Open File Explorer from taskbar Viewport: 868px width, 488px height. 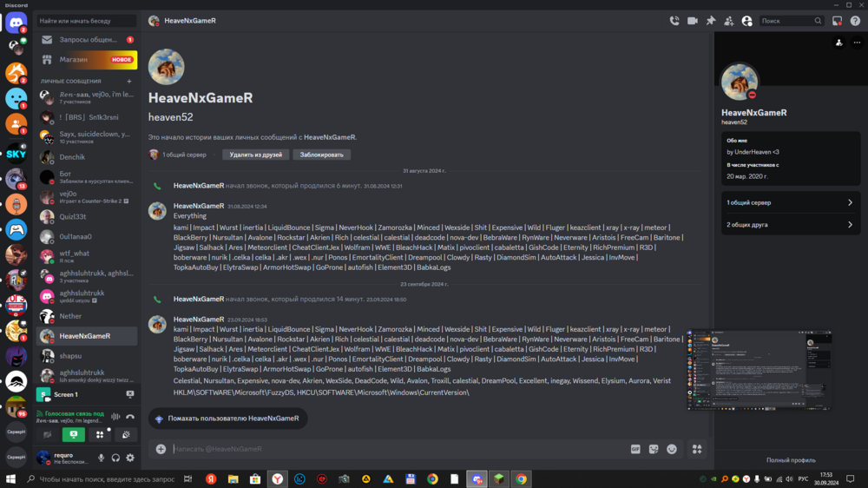click(x=233, y=479)
